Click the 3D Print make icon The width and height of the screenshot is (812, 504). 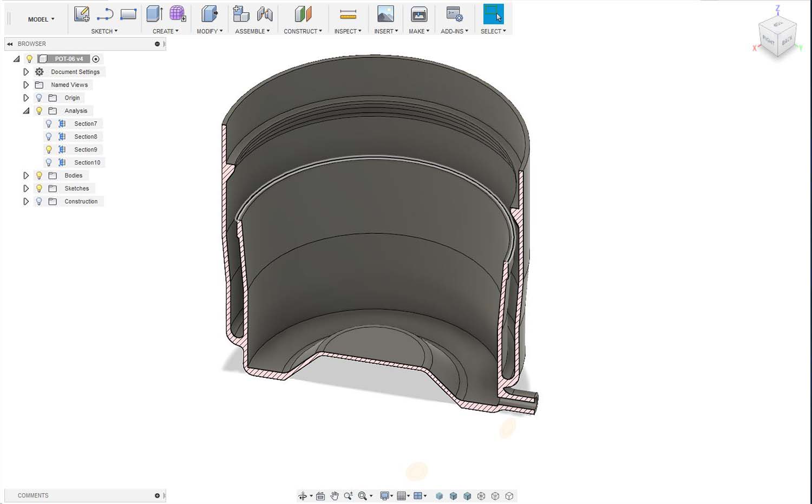click(419, 14)
